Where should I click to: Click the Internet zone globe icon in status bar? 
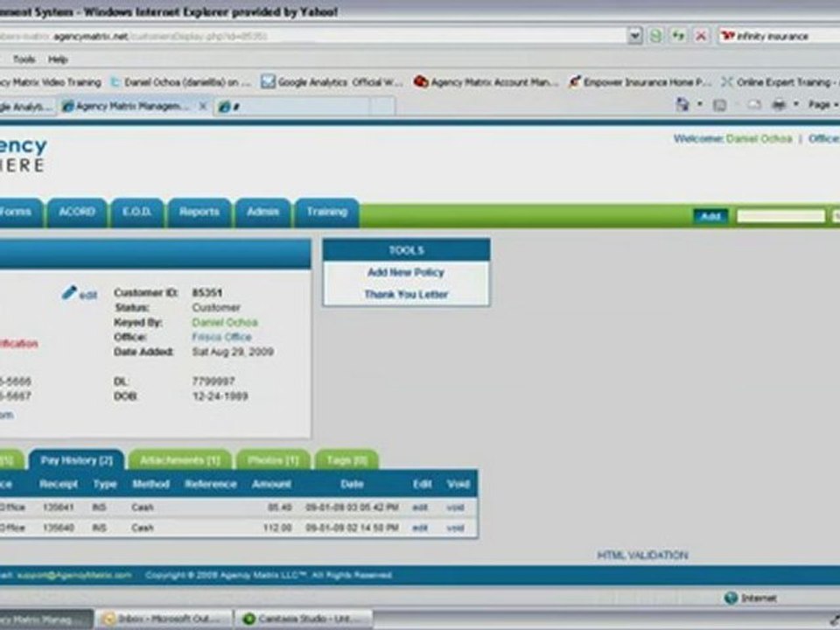[731, 598]
